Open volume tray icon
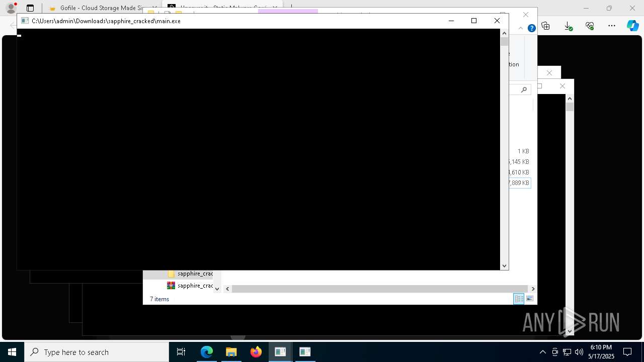This screenshot has width=644, height=362. click(x=579, y=352)
